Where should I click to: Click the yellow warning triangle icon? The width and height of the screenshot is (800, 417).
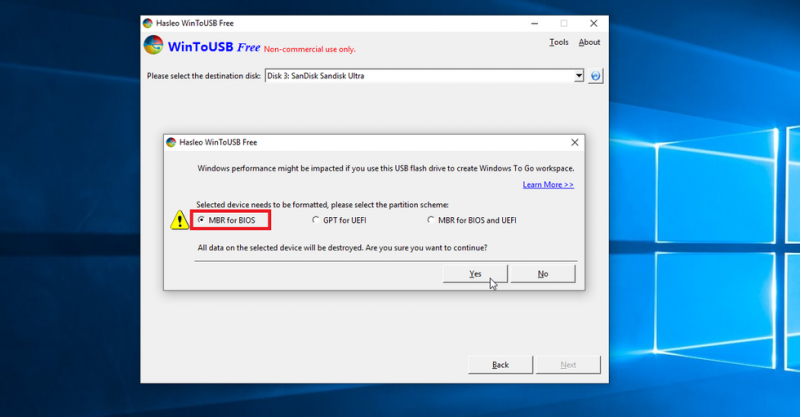[179, 220]
